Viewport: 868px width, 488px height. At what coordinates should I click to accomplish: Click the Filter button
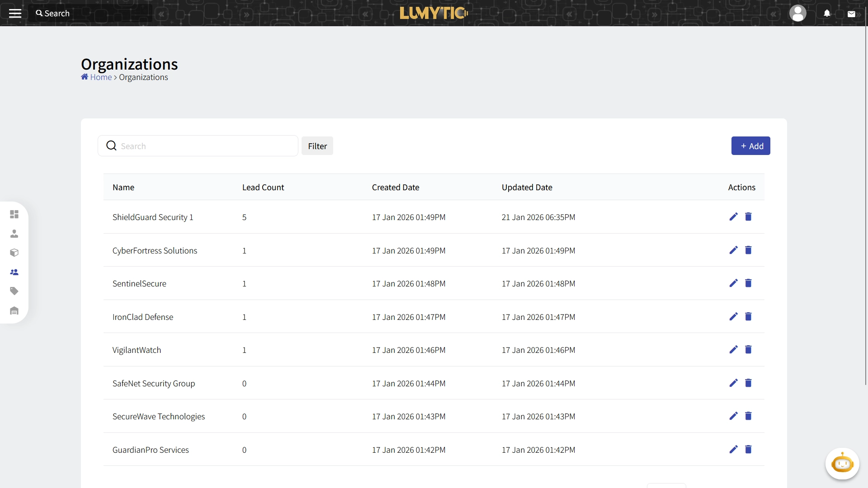[x=317, y=146]
